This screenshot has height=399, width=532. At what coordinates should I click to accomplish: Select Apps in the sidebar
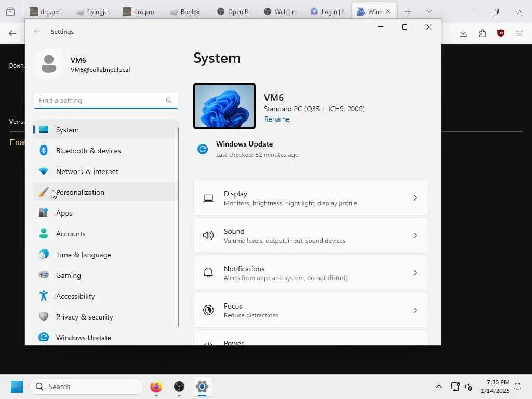pos(105,213)
